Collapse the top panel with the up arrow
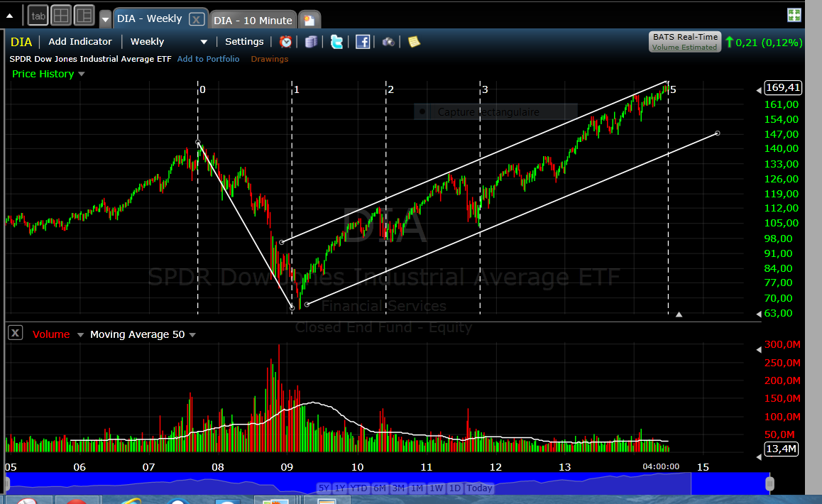This screenshot has width=822, height=504. (9, 16)
